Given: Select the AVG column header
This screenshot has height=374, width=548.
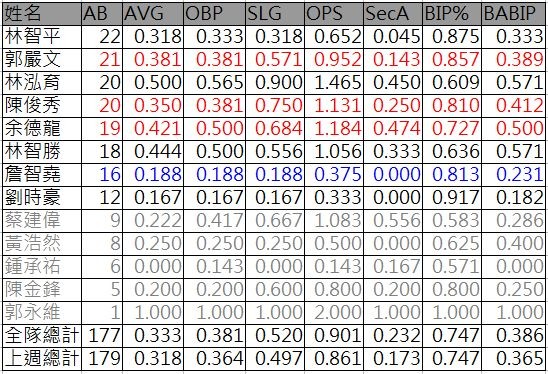Looking at the screenshot, I should point(153,14).
